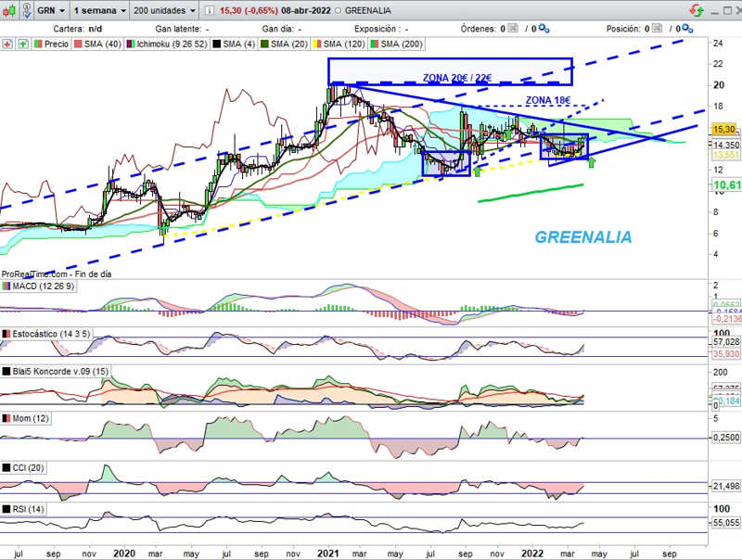Viewport: 742px width, 560px height.
Task: Open the Precio indicator settings
Action: pos(52,44)
